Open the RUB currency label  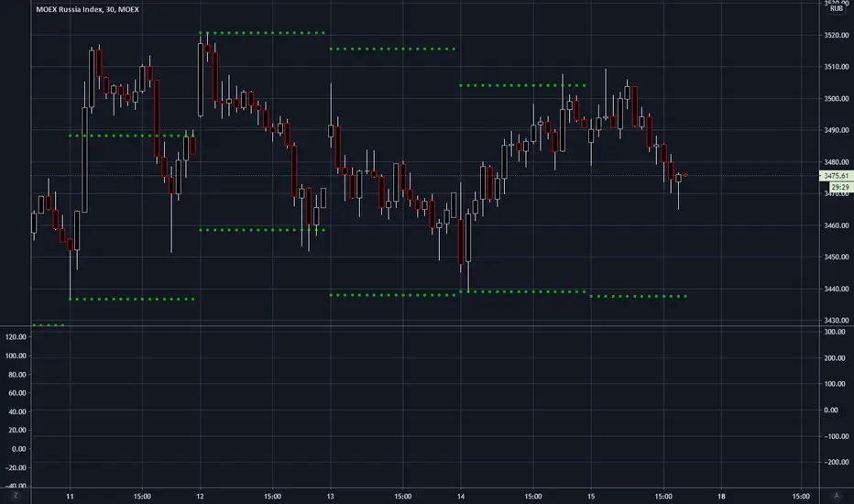coord(837,9)
